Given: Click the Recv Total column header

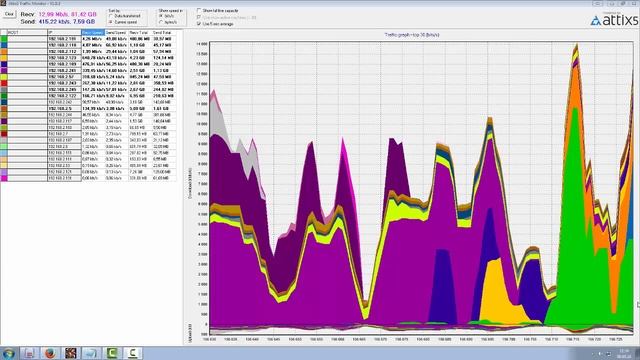Looking at the screenshot, I should 140,32.
